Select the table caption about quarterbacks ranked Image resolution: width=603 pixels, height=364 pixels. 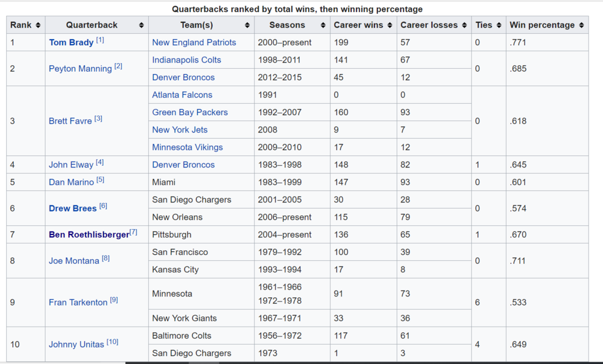(x=297, y=9)
